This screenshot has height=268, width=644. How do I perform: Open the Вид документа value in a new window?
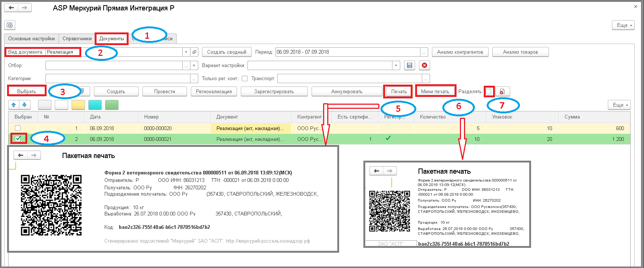194,52
